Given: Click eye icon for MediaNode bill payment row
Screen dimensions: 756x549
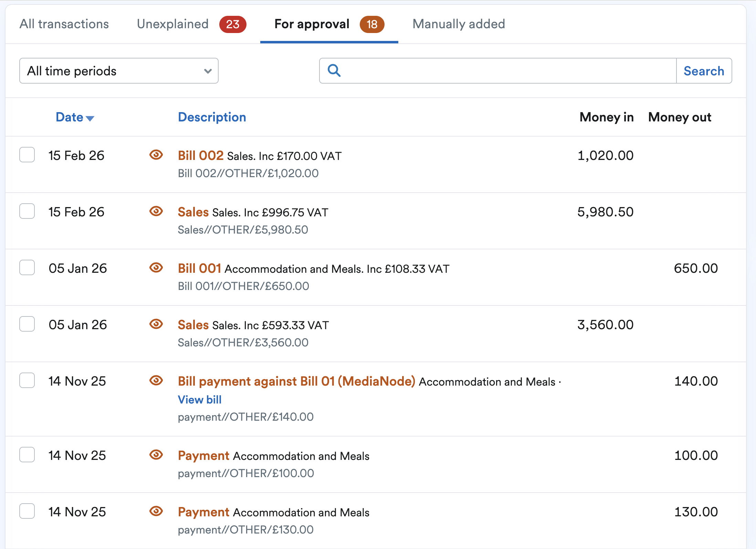Looking at the screenshot, I should (156, 381).
